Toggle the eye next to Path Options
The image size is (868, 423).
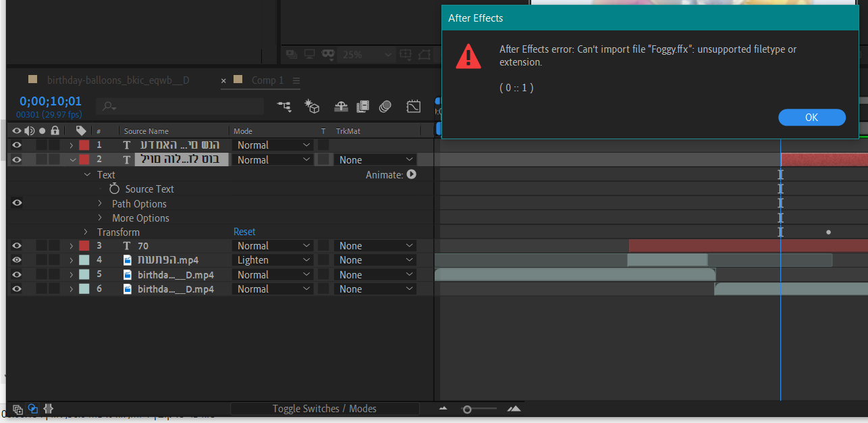[17, 203]
